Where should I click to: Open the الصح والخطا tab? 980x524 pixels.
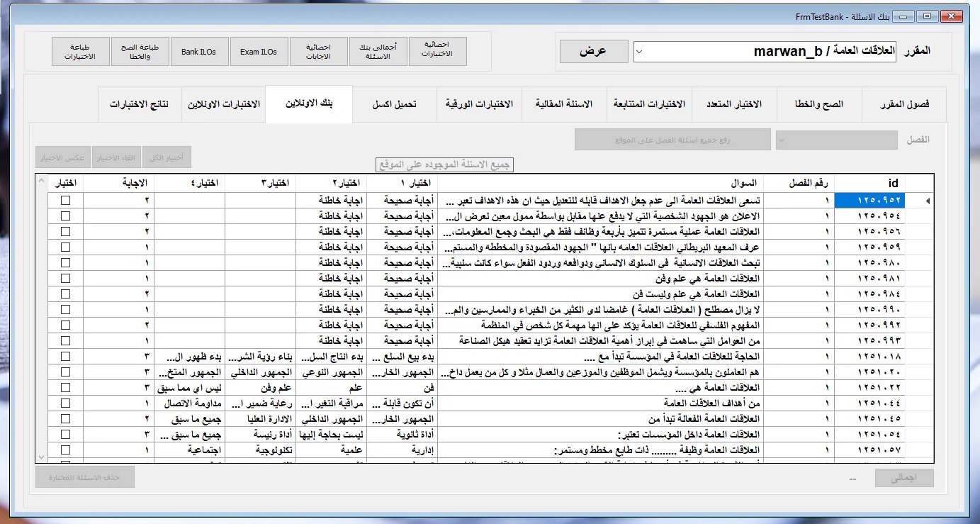(x=820, y=105)
